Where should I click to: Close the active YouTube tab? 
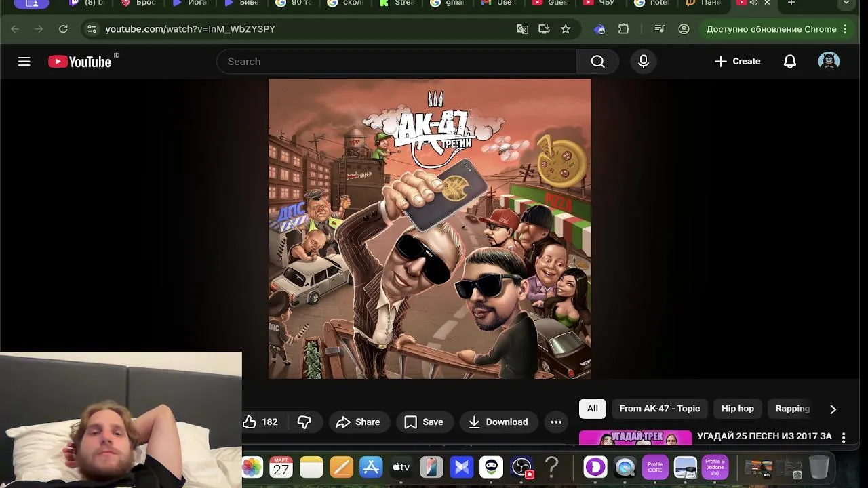pyautogui.click(x=767, y=3)
